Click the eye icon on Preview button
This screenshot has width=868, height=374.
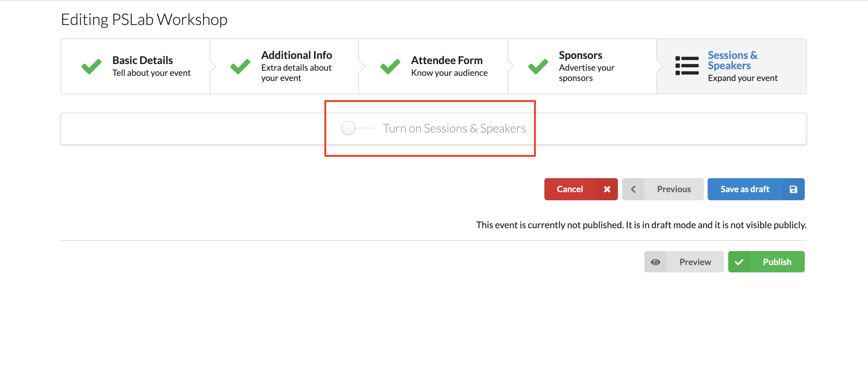click(655, 262)
